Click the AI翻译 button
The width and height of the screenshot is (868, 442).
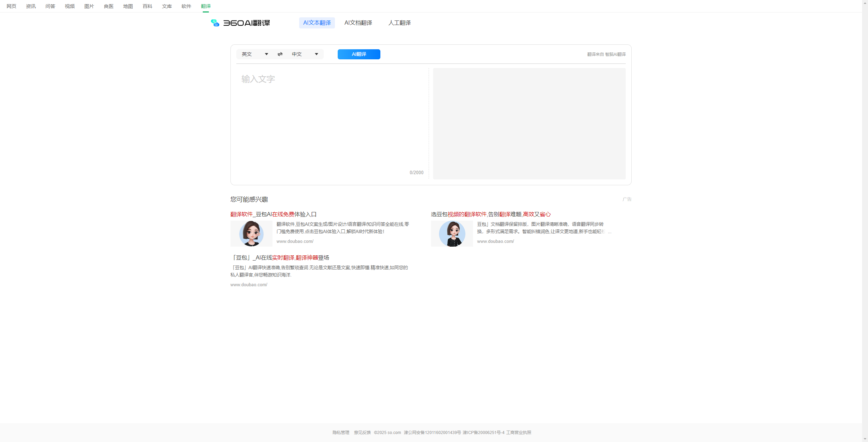(359, 54)
